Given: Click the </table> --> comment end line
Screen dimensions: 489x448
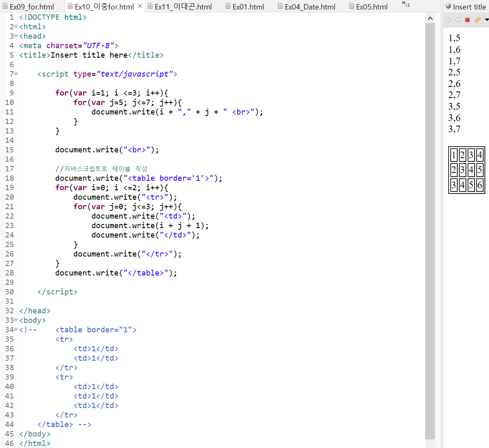Looking at the screenshot, I should (x=64, y=424).
